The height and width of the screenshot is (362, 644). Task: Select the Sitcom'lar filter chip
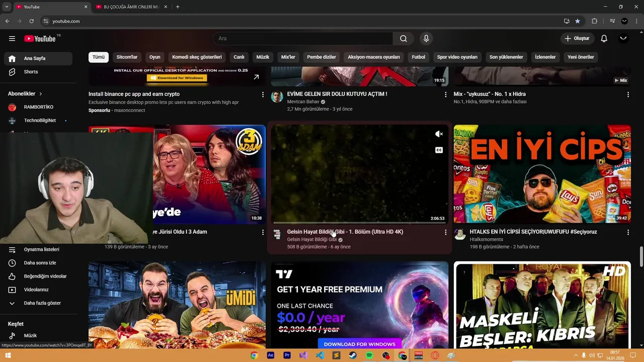[127, 57]
